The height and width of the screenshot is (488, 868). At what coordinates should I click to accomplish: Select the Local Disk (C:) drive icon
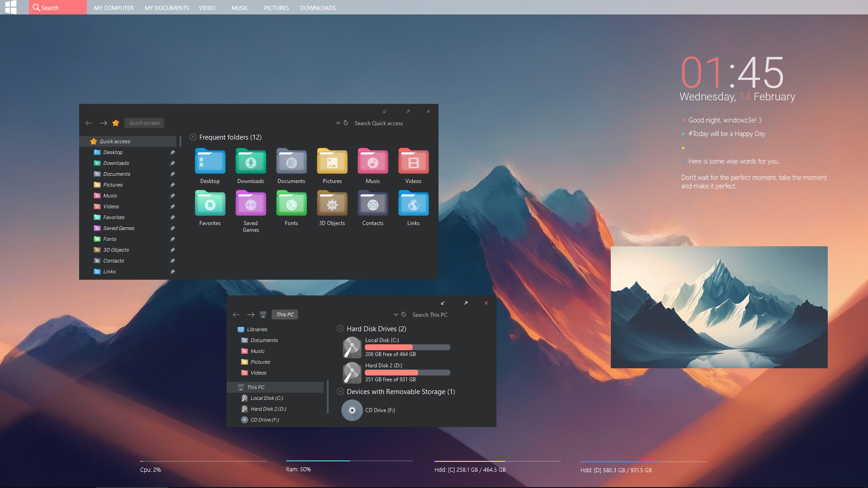click(x=352, y=347)
